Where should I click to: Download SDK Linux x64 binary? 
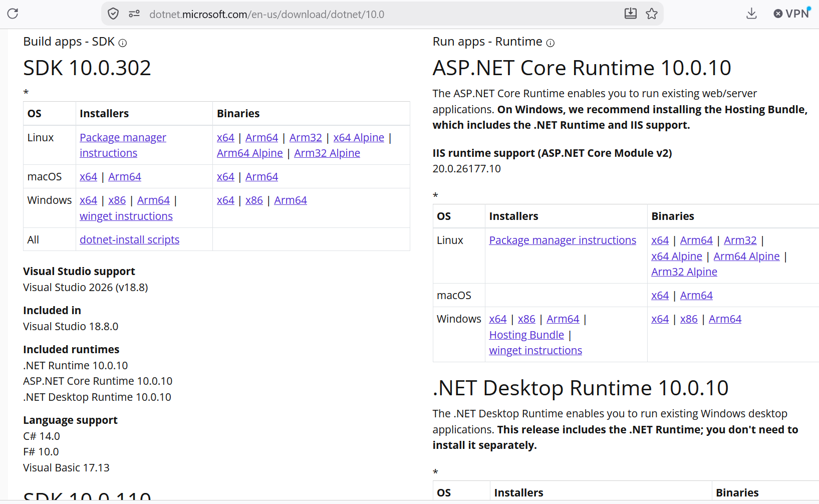pyautogui.click(x=225, y=138)
